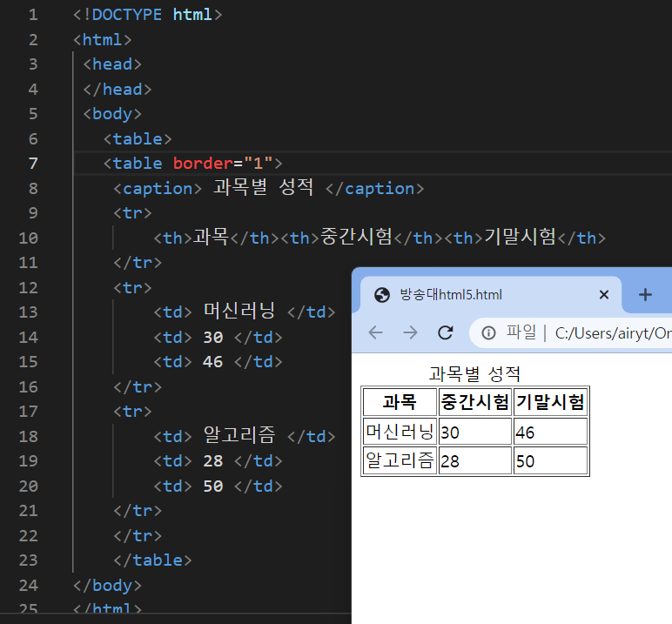Click the value 50 on code line 20
The width and height of the screenshot is (672, 624).
point(213,486)
